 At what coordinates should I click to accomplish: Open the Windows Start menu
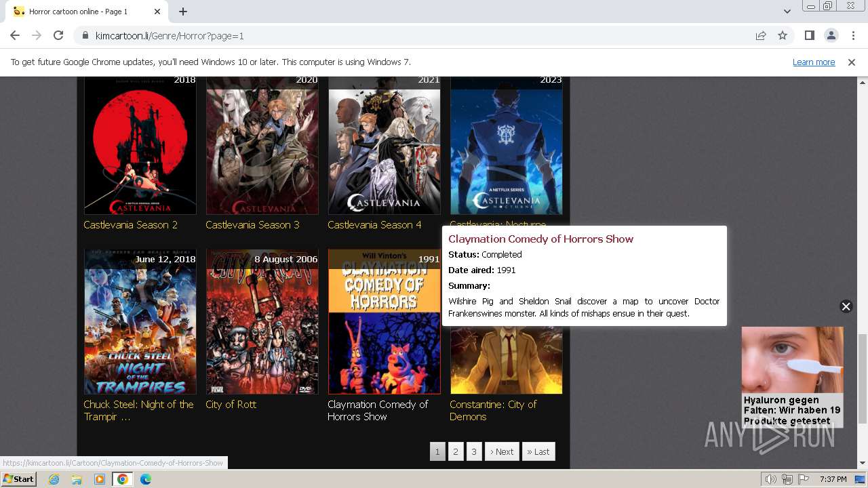18,479
